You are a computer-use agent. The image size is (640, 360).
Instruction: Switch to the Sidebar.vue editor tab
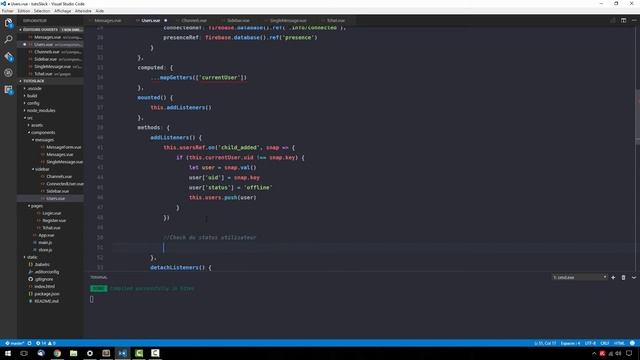point(238,20)
